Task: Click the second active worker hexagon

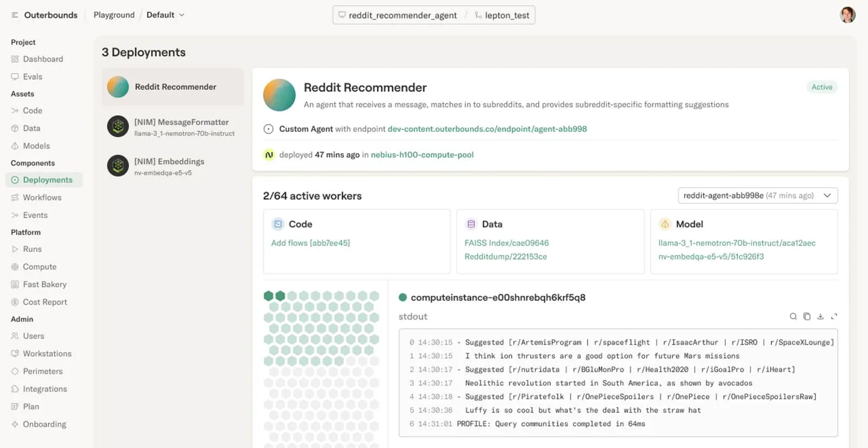Action: coord(280,296)
